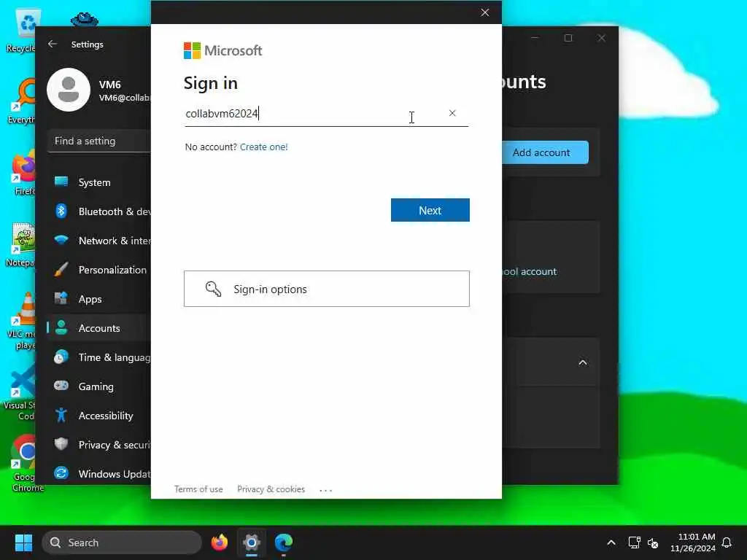
Task: Open Time & language settings
Action: click(99, 357)
